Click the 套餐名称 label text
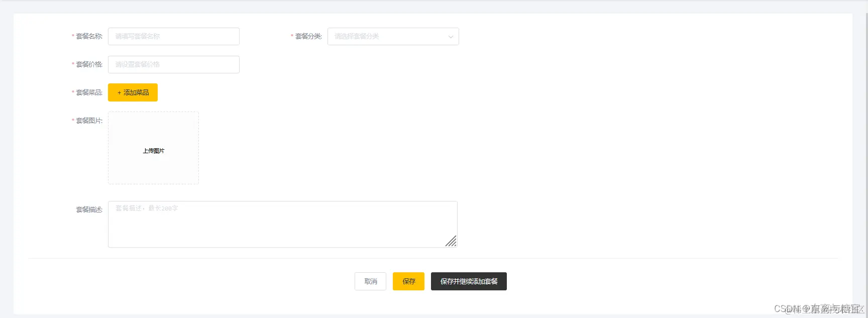This screenshot has width=868, height=318. 89,36
